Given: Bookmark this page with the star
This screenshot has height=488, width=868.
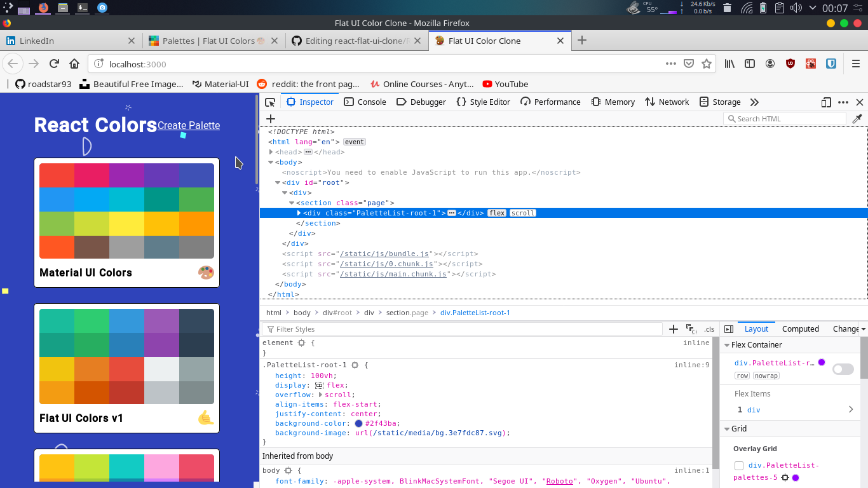Looking at the screenshot, I should pos(707,64).
